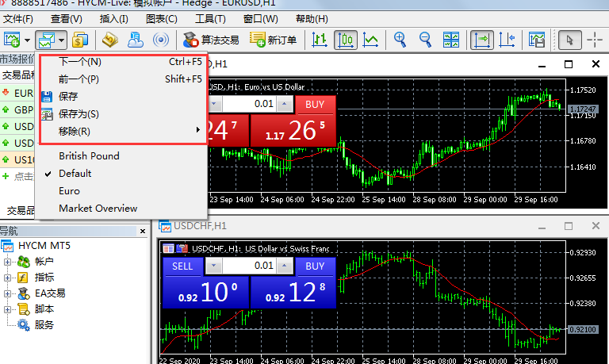Toggle chart auto-scroll to end icon
609x364 pixels.
tap(481, 39)
